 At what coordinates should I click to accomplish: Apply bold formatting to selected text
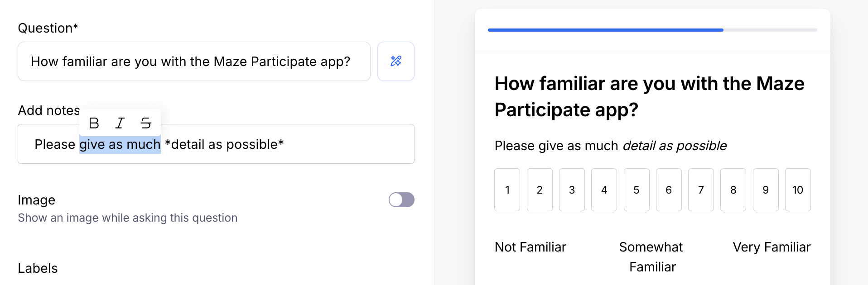(94, 123)
